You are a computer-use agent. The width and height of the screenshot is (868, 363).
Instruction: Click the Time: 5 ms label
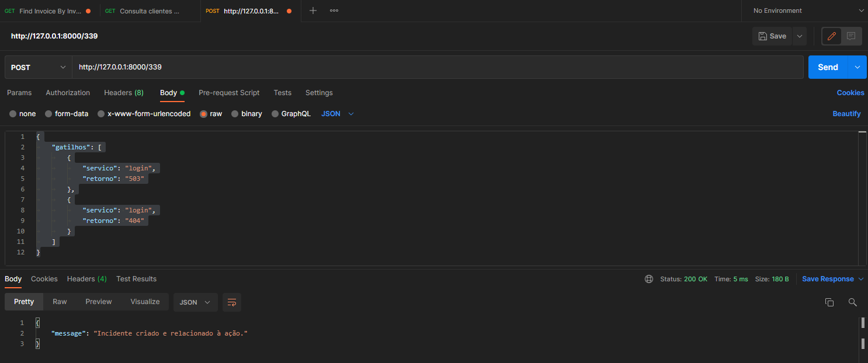tap(731, 279)
